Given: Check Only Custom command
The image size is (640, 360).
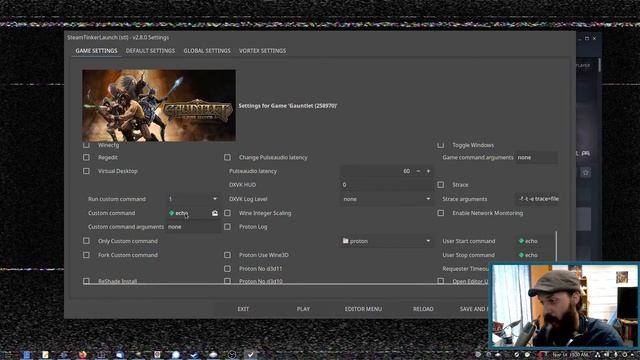Looking at the screenshot, I should coord(86,241).
